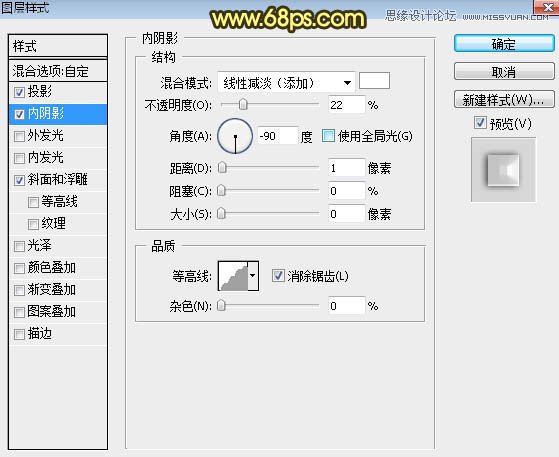
Task: Click the 大小 size slider handle
Action: point(221,214)
